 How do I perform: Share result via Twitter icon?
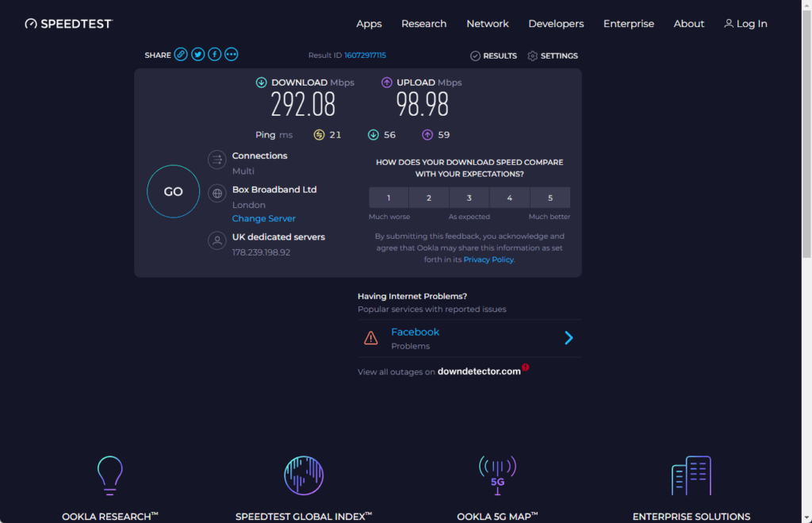[197, 55]
